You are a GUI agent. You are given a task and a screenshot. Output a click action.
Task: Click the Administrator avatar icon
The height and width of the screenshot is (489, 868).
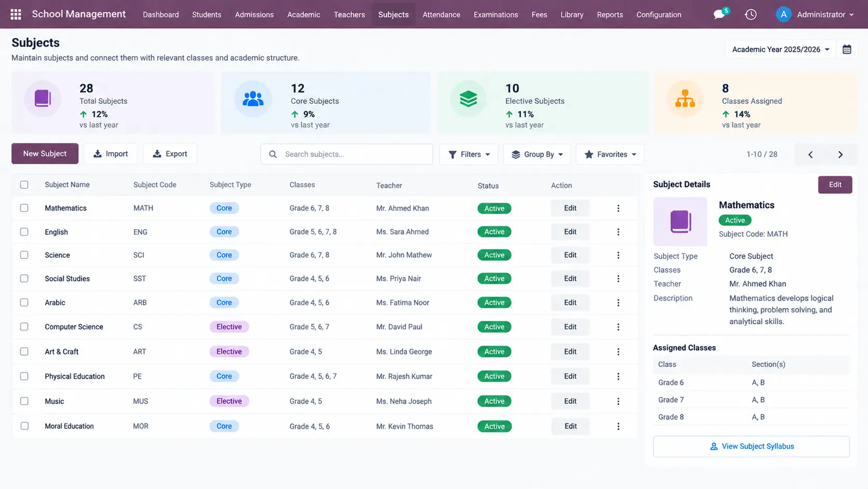click(783, 15)
